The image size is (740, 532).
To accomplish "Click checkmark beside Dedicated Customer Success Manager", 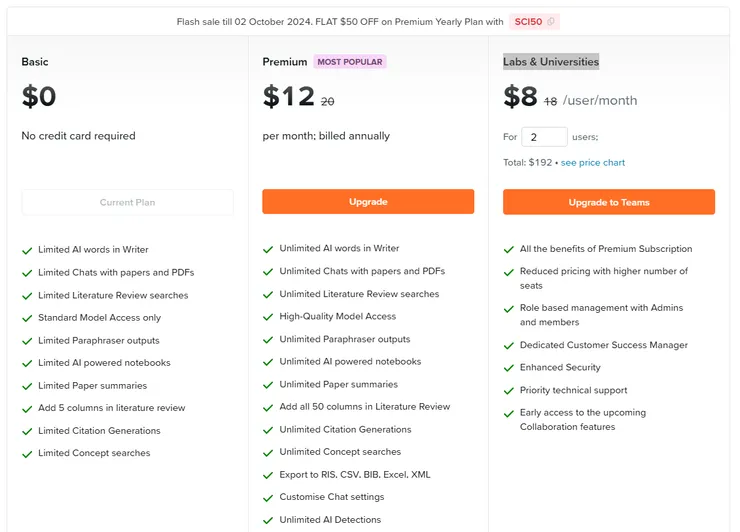I will coord(508,346).
